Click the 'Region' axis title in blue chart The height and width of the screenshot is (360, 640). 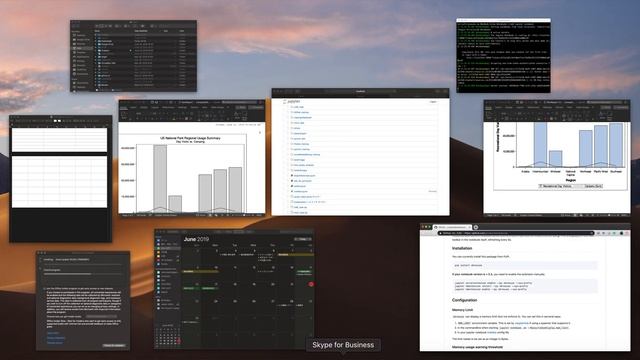point(571,180)
